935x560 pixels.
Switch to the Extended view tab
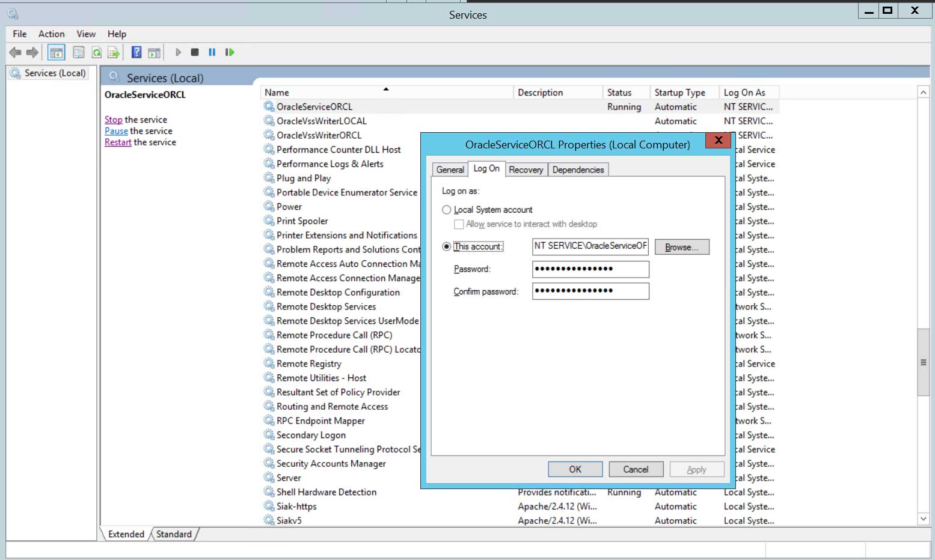coord(126,534)
